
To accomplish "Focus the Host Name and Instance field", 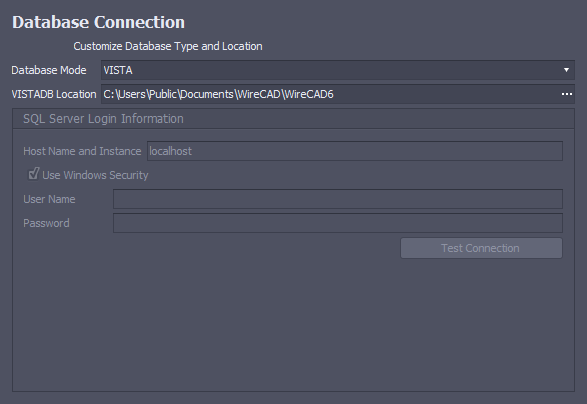I will (x=355, y=151).
